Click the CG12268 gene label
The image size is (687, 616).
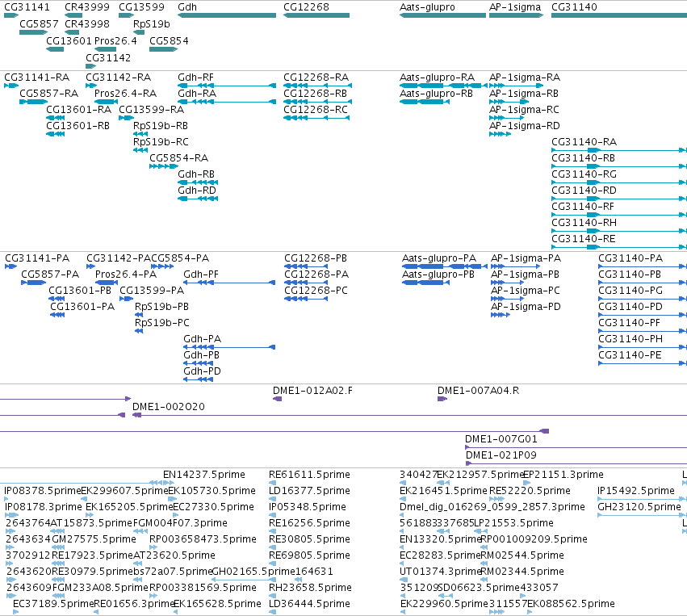(x=306, y=7)
